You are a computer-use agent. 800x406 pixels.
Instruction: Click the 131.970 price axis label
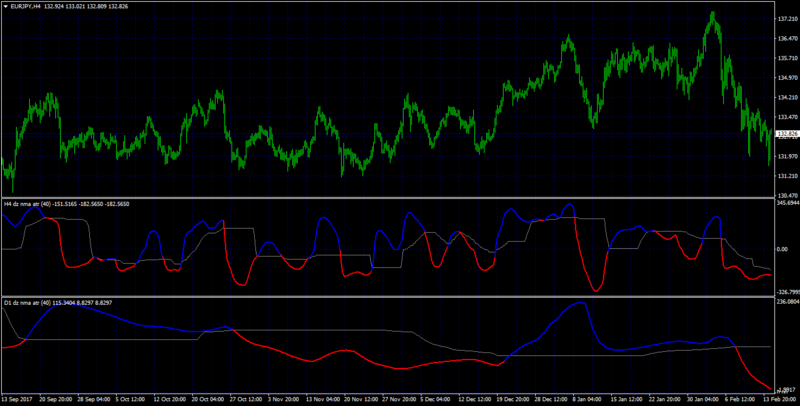point(788,157)
